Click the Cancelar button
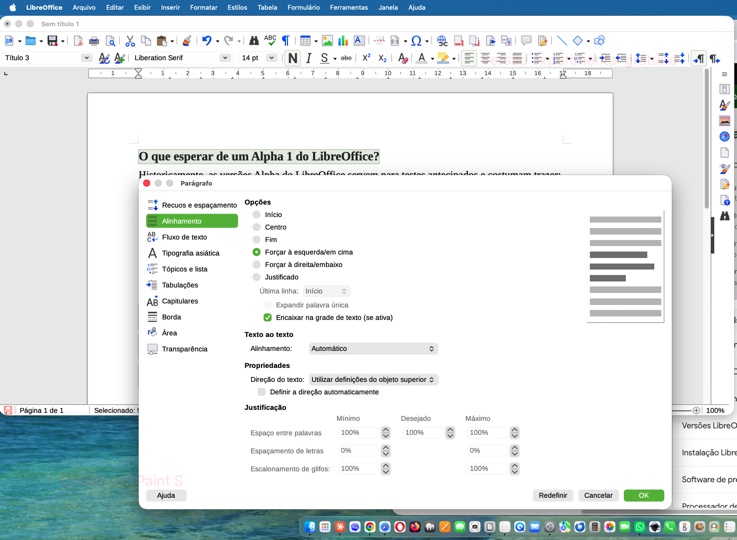 (x=598, y=495)
